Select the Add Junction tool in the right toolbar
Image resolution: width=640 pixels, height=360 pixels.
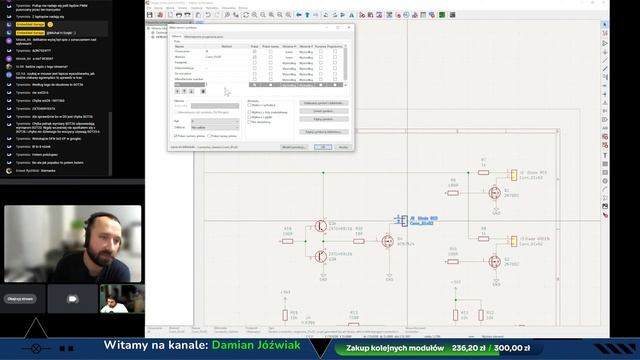tap(605, 94)
